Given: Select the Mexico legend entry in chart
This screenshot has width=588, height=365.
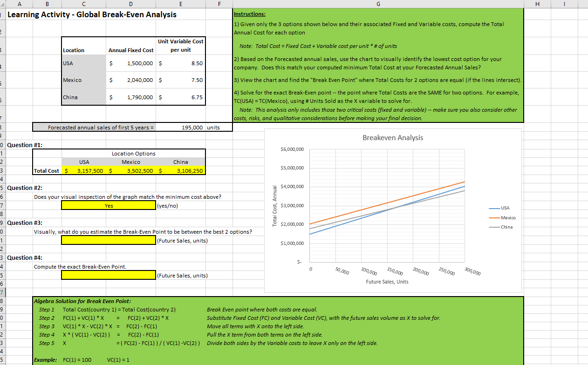Looking at the screenshot, I should coord(503,217).
